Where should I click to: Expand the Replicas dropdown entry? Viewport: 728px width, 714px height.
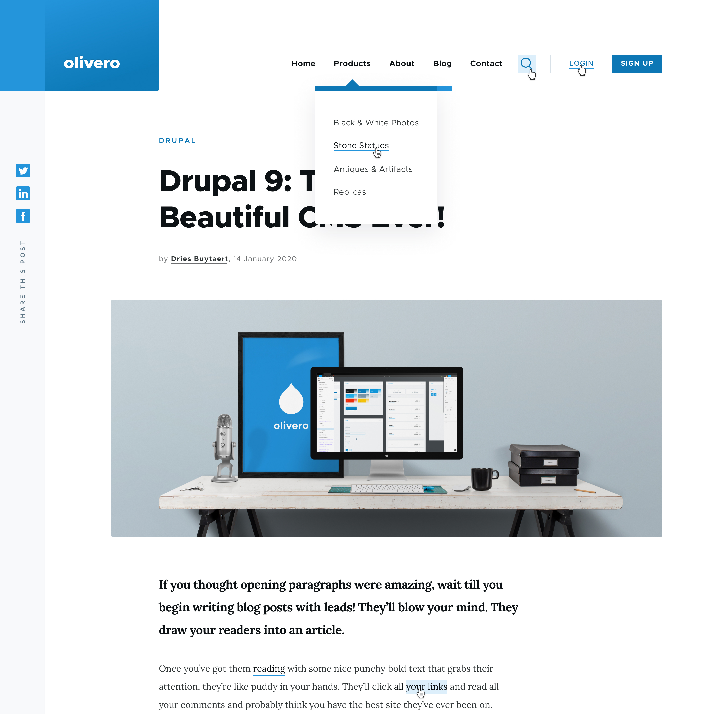(x=349, y=192)
